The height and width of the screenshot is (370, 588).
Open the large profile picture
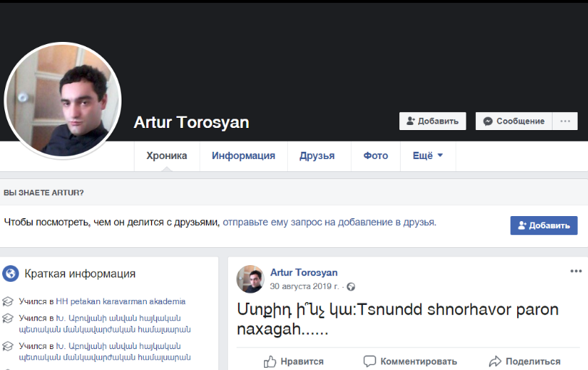(x=63, y=100)
